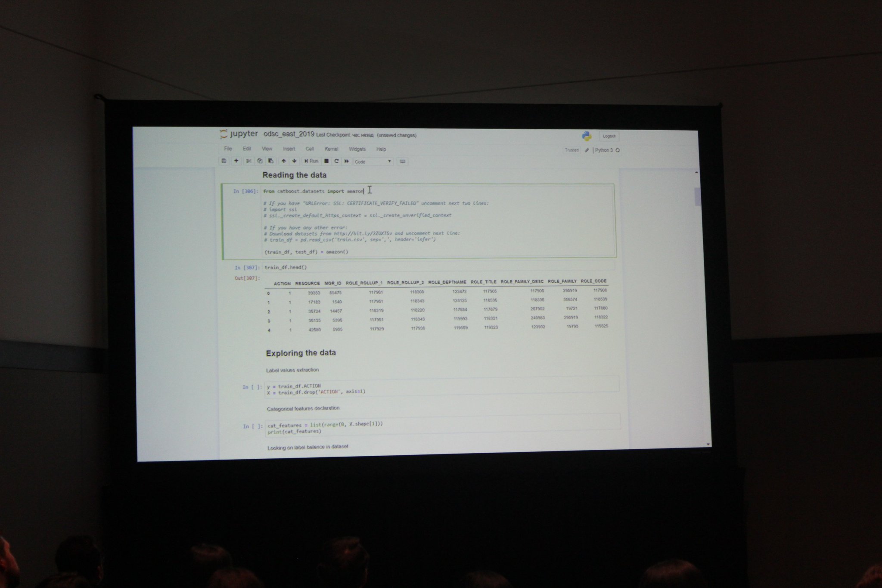Move selected cell down arrow
This screenshot has height=588, width=882.
point(295,161)
